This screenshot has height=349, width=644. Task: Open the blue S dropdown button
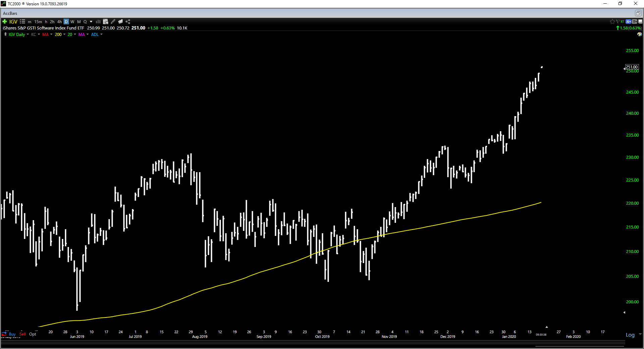pos(629,21)
